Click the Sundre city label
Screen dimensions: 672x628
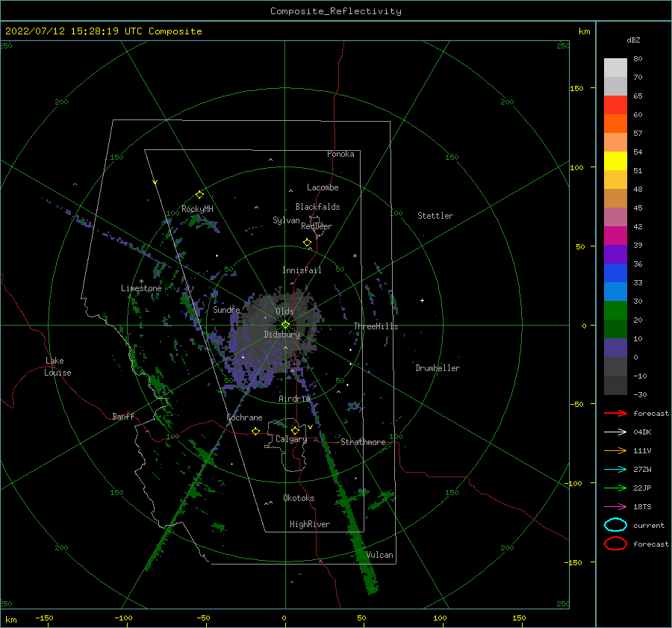(x=226, y=309)
